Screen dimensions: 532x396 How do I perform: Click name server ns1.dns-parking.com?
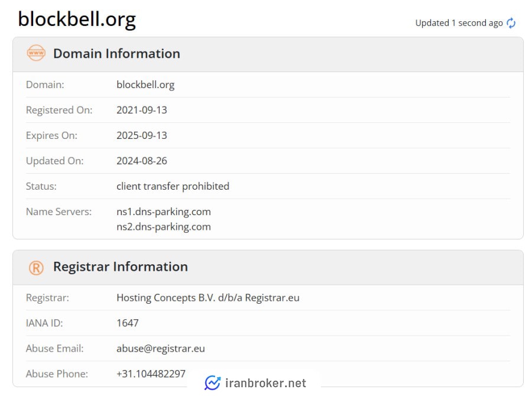[164, 212]
